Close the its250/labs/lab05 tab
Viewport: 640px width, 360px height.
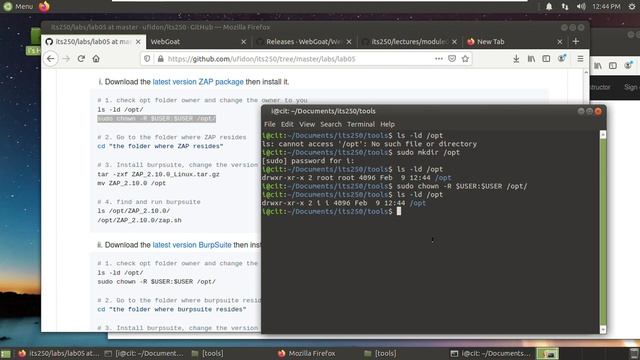pyautogui.click(x=138, y=42)
